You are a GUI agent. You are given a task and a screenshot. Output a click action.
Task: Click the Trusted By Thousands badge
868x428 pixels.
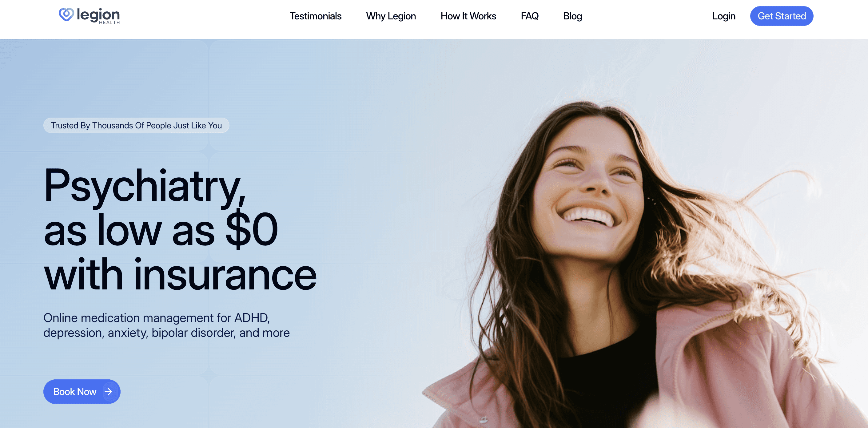click(136, 125)
